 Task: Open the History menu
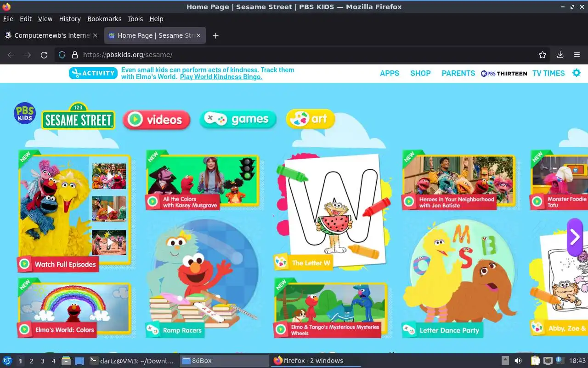click(70, 19)
